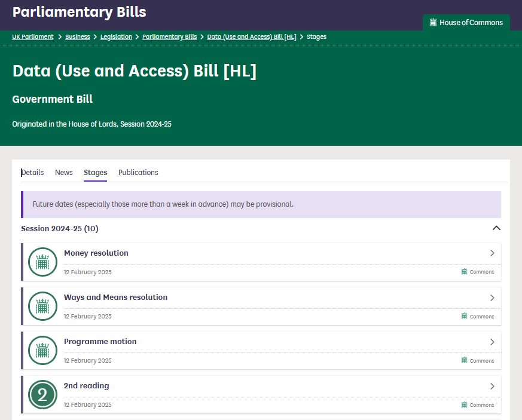This screenshot has width=522, height=420.
Task: Click the Commons label in the Programme motion row
Action: click(482, 360)
